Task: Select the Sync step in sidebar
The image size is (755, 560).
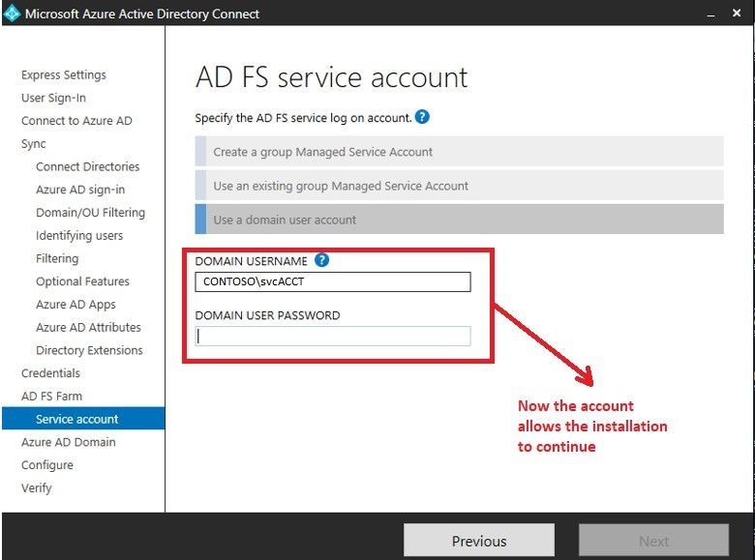Action: [33, 144]
